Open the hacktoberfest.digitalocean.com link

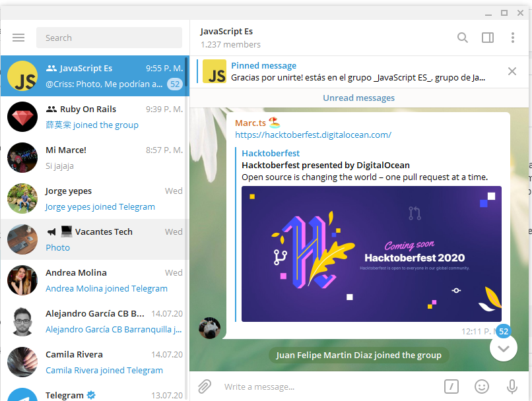[313, 135]
